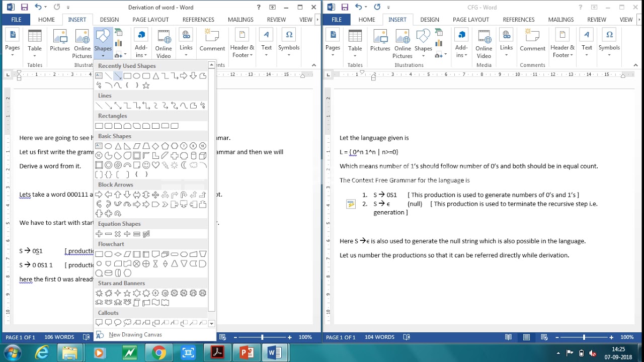The width and height of the screenshot is (644, 362).
Task: Open Adobe Acrobat from taskbar
Action: pyautogui.click(x=217, y=353)
